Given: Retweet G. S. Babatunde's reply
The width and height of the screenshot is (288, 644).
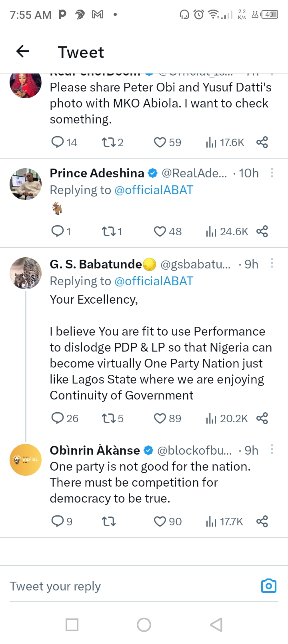Looking at the screenshot, I should click(108, 418).
